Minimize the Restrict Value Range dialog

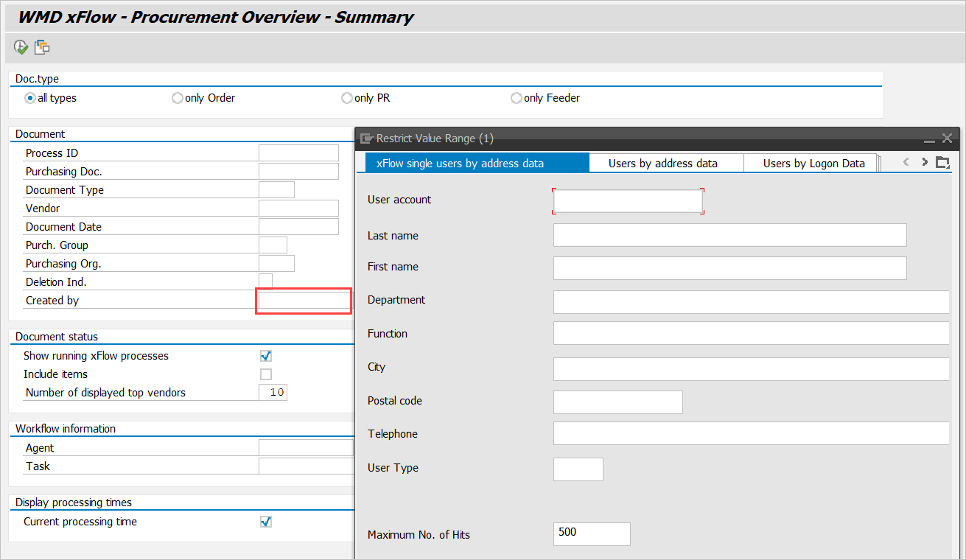point(929,139)
